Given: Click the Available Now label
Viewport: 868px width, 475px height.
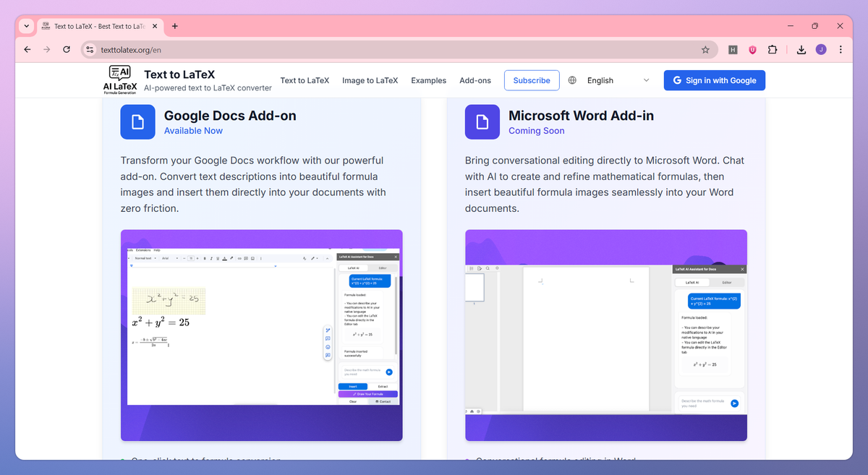Looking at the screenshot, I should click(193, 131).
